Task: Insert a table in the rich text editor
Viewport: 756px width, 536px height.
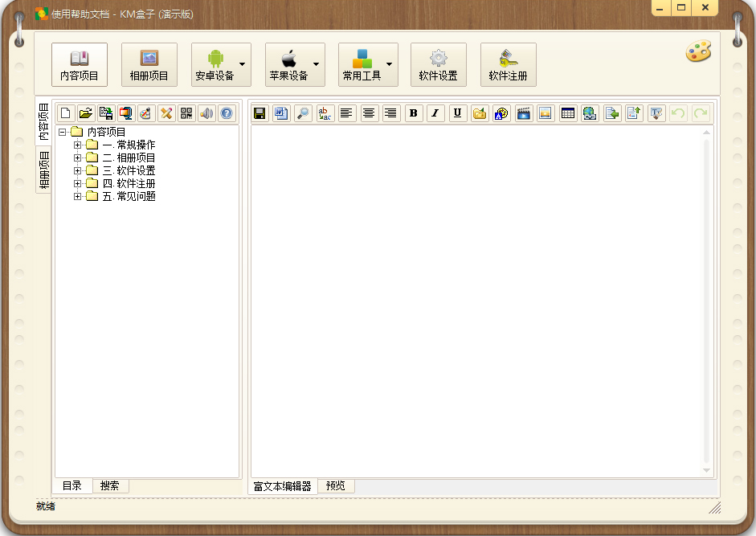Action: (x=567, y=113)
